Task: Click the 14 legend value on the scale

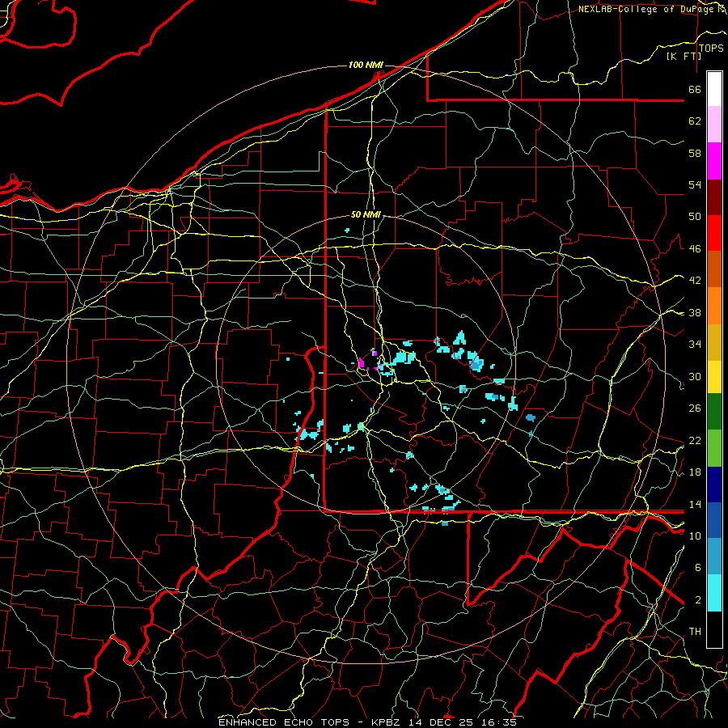Action: pos(695,504)
